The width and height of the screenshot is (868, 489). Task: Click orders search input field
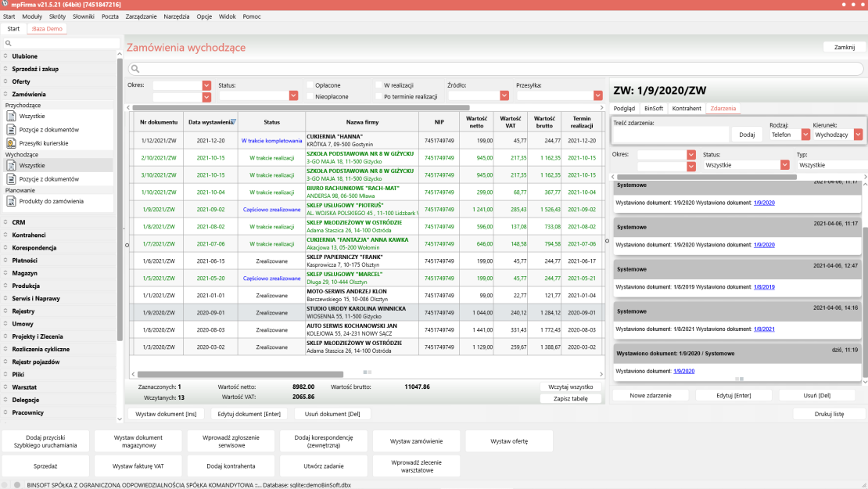click(x=496, y=69)
